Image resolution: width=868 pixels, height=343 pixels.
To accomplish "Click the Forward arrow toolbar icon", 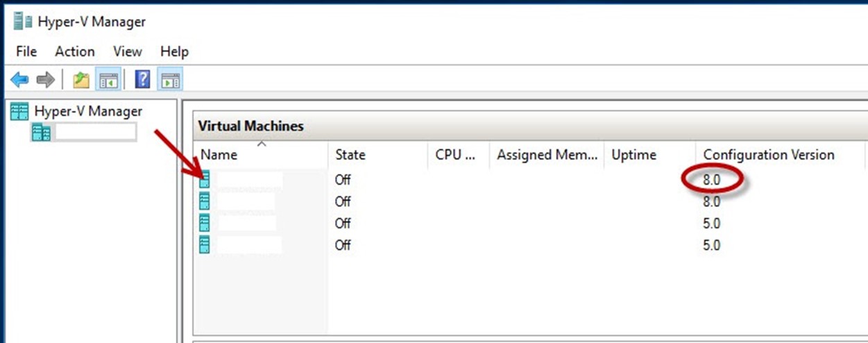I will tap(45, 80).
